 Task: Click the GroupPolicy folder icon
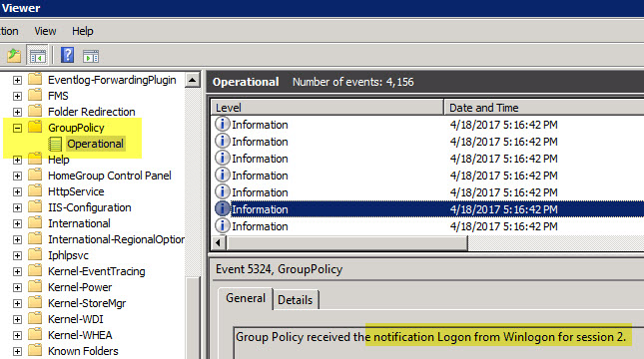(35, 128)
